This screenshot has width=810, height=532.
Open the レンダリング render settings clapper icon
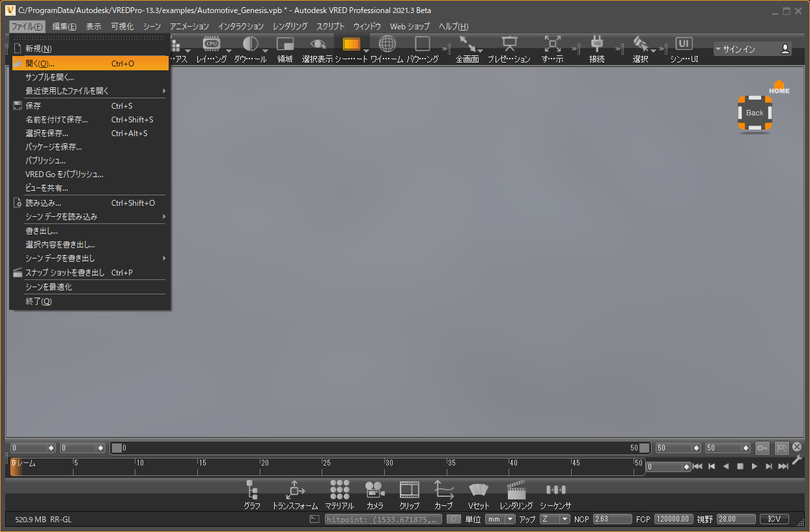pyautogui.click(x=516, y=490)
